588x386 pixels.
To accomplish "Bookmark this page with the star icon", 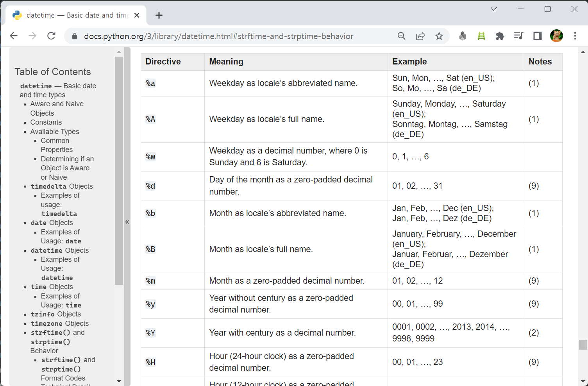I will [439, 36].
